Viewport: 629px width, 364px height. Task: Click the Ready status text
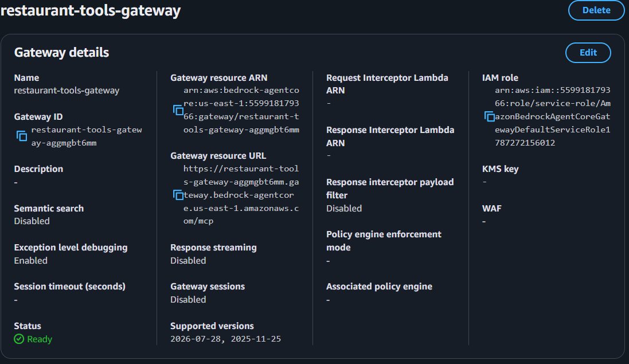click(40, 339)
